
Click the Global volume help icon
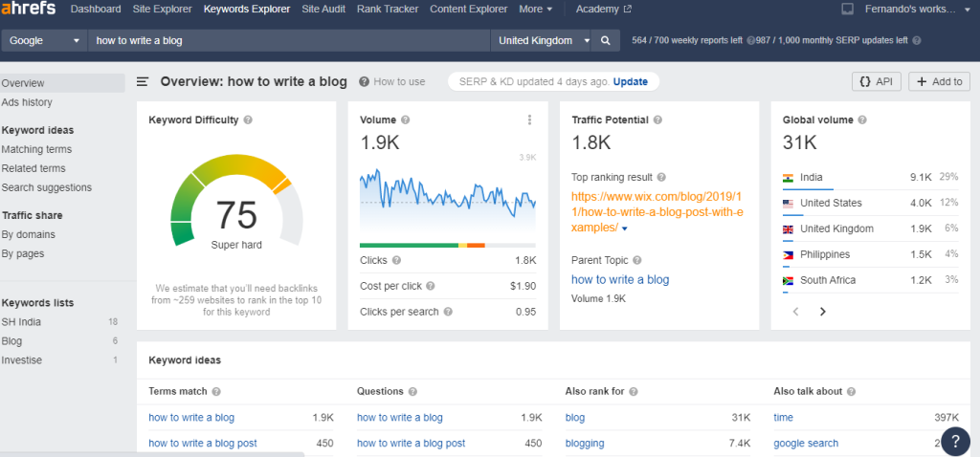click(x=862, y=120)
